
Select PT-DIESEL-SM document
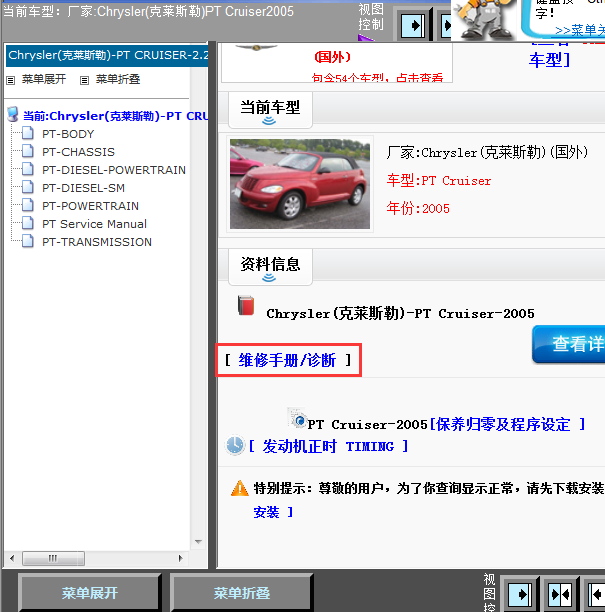(84, 188)
